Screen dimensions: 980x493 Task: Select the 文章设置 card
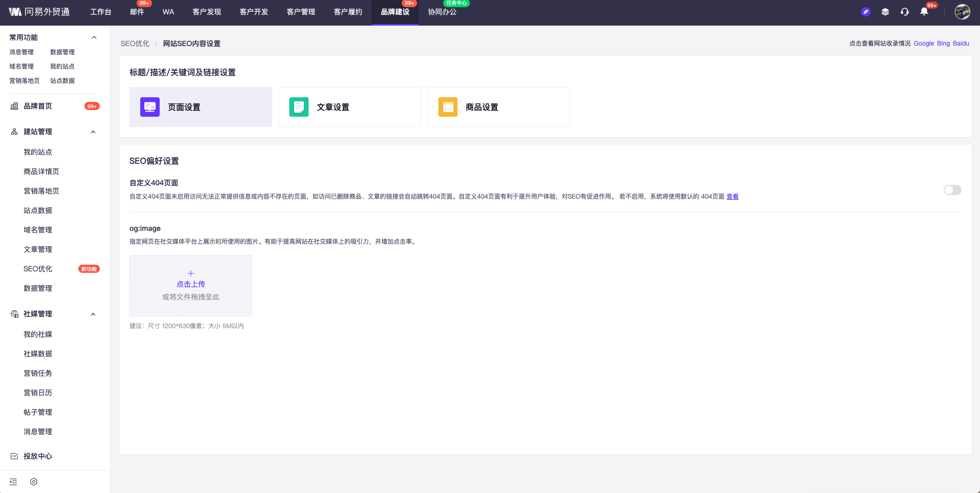click(x=350, y=107)
